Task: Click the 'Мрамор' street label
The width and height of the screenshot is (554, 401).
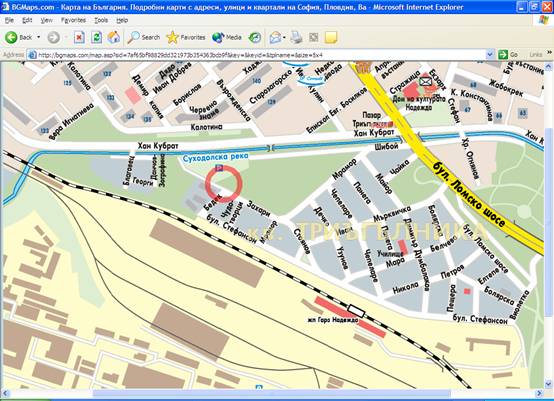Action: click(x=344, y=169)
